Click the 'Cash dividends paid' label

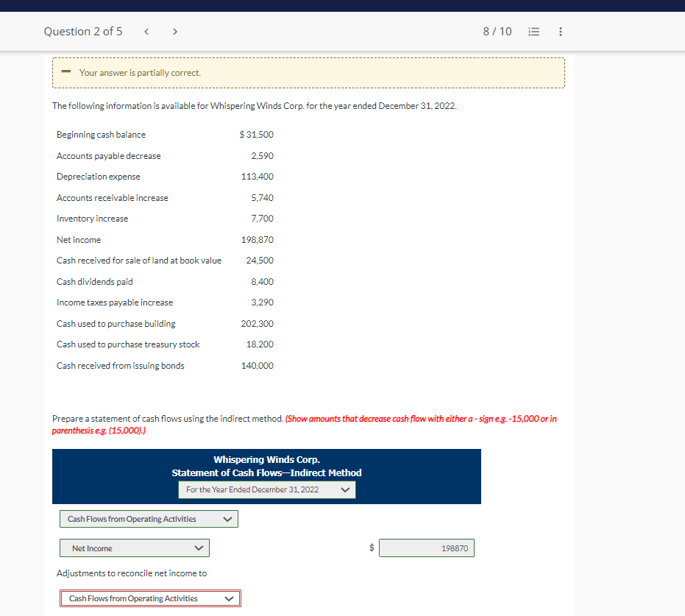94,282
